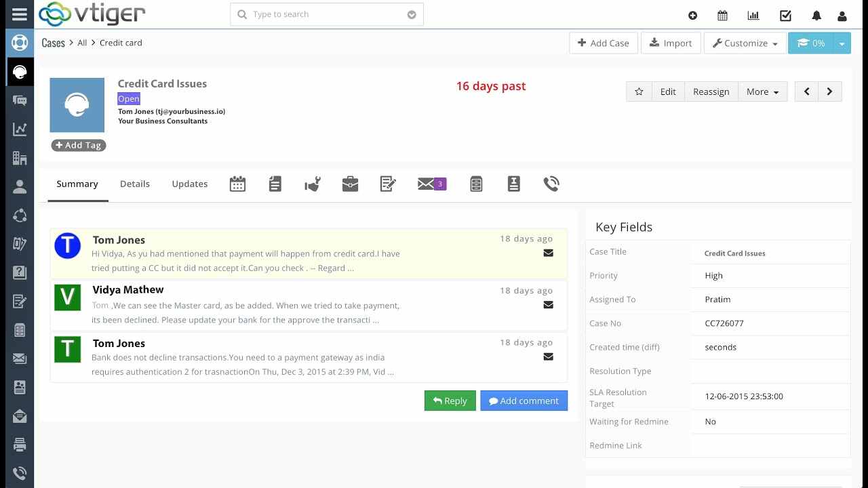This screenshot has height=488, width=868.
Task: Click the Assigned To value Pratim
Action: tap(718, 300)
